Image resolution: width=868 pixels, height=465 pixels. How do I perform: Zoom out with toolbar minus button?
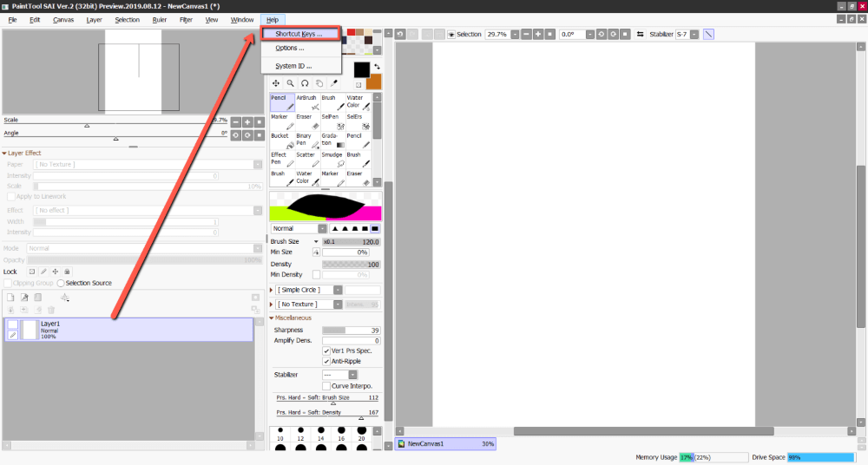coord(526,35)
